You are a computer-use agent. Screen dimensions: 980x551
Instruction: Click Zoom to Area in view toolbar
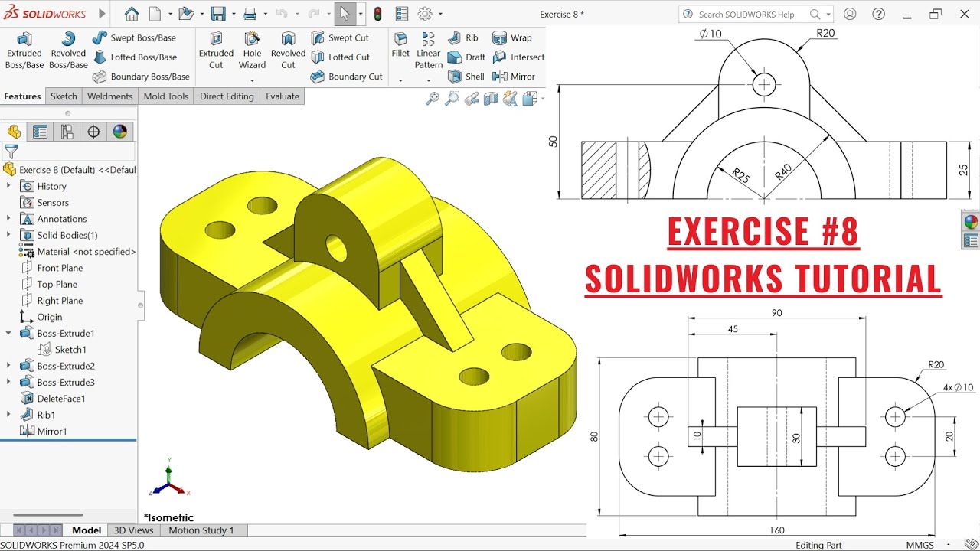(x=452, y=99)
